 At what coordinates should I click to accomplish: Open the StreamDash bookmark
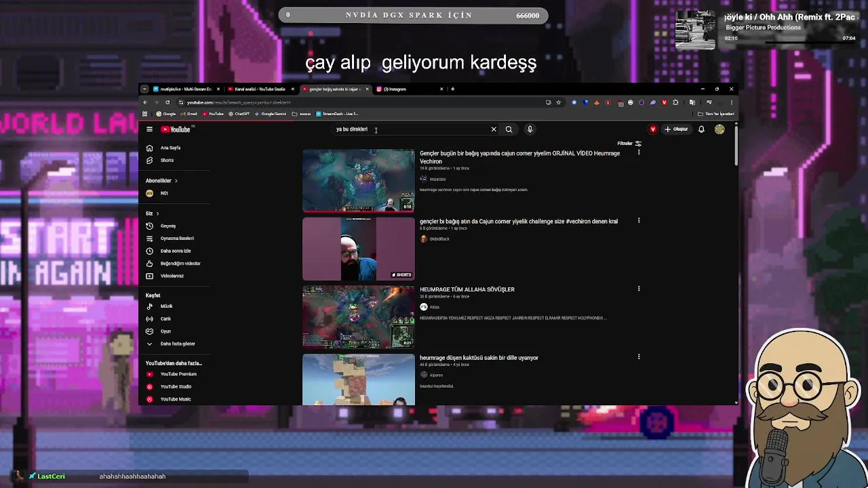click(x=338, y=114)
